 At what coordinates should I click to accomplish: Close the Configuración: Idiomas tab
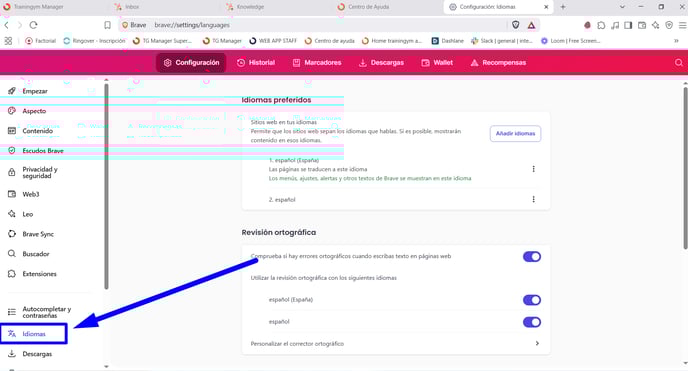click(x=546, y=7)
